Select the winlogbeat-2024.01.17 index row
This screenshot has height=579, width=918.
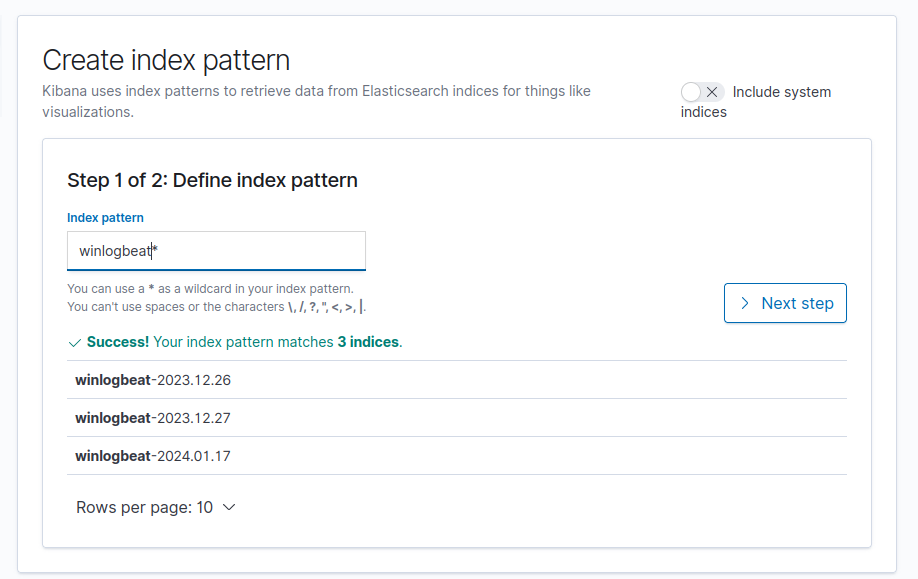457,456
